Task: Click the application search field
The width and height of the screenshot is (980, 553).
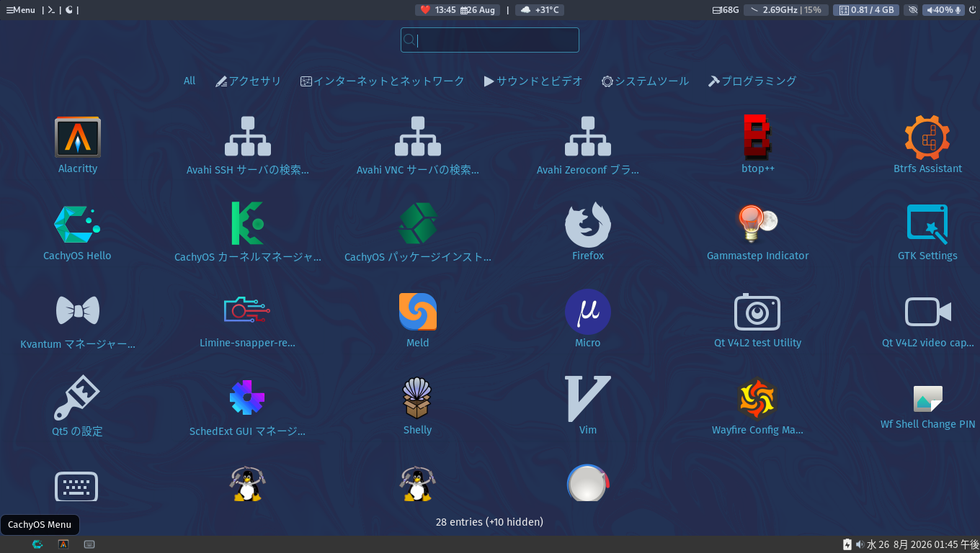Action: (490, 40)
